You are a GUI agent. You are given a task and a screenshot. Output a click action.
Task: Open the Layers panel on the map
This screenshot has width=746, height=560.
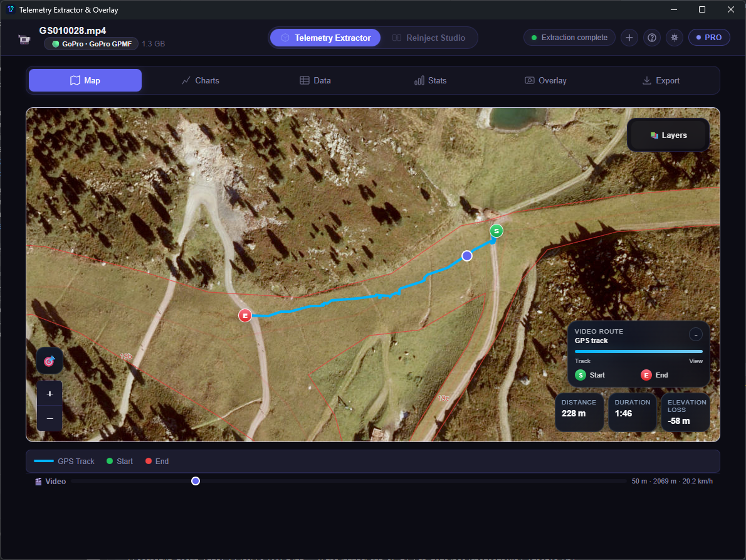[x=668, y=134]
